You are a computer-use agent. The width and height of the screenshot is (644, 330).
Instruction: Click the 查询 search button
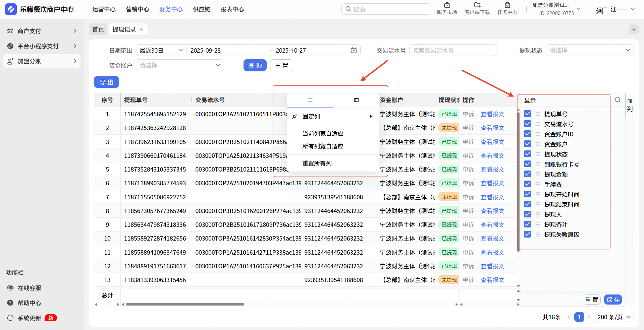(x=255, y=65)
